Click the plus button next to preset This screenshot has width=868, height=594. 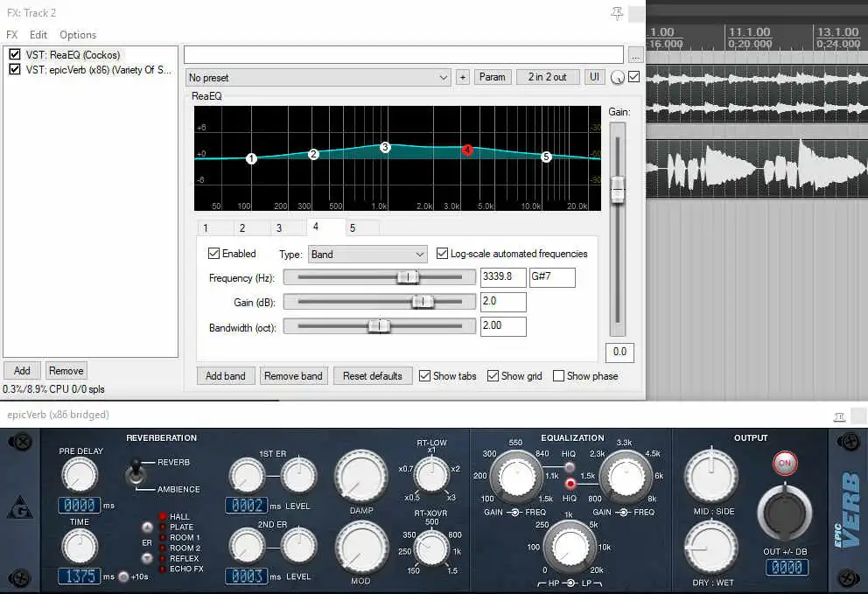[463, 78]
